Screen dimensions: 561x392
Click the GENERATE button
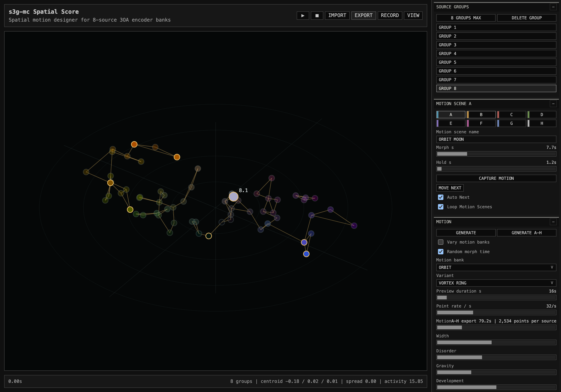click(x=466, y=233)
